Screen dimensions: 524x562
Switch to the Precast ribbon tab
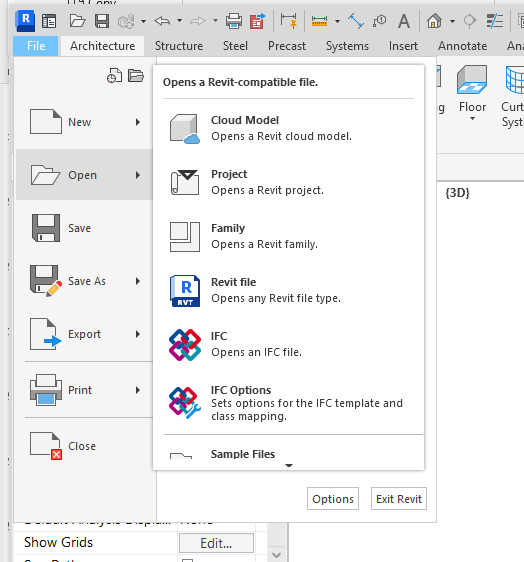287,46
